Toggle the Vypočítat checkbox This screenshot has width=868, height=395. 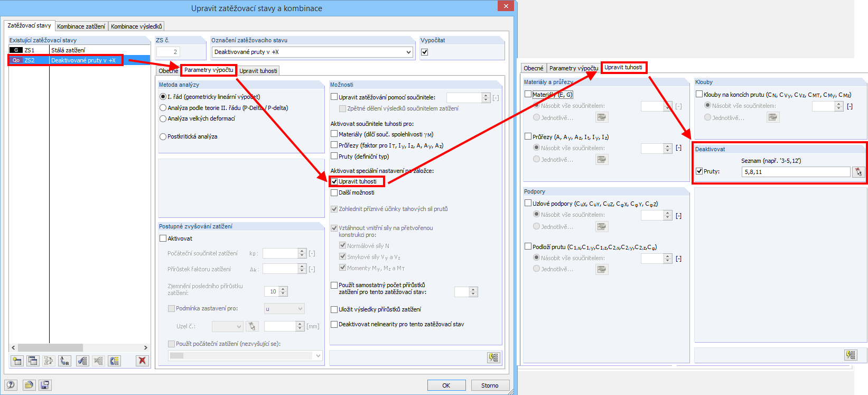tap(424, 52)
